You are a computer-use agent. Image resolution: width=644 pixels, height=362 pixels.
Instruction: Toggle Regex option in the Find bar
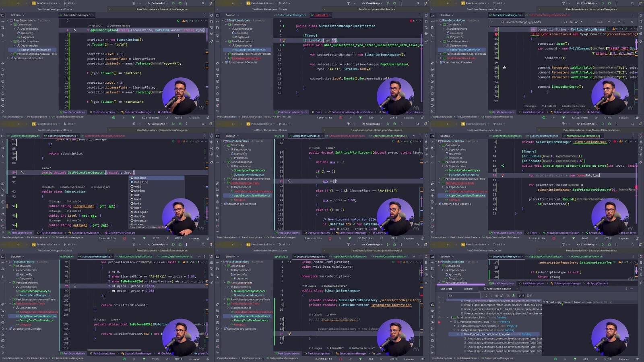tap(581, 22)
